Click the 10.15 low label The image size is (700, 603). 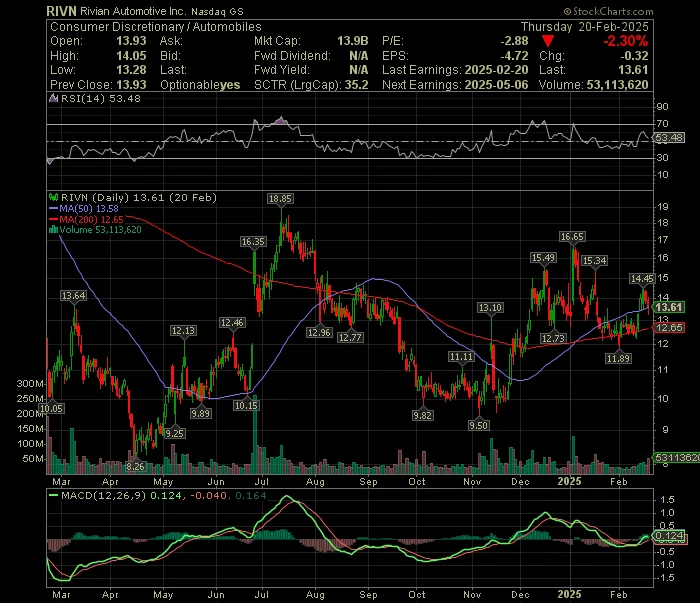click(x=246, y=405)
